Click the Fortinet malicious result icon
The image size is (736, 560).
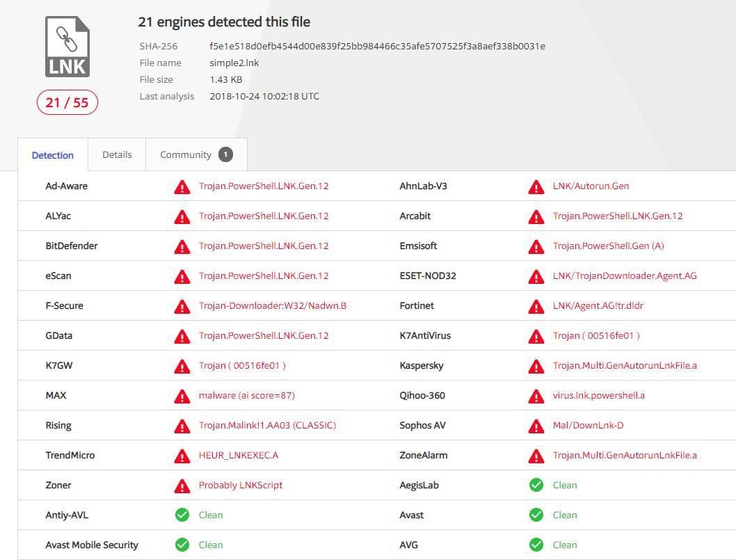click(536, 306)
